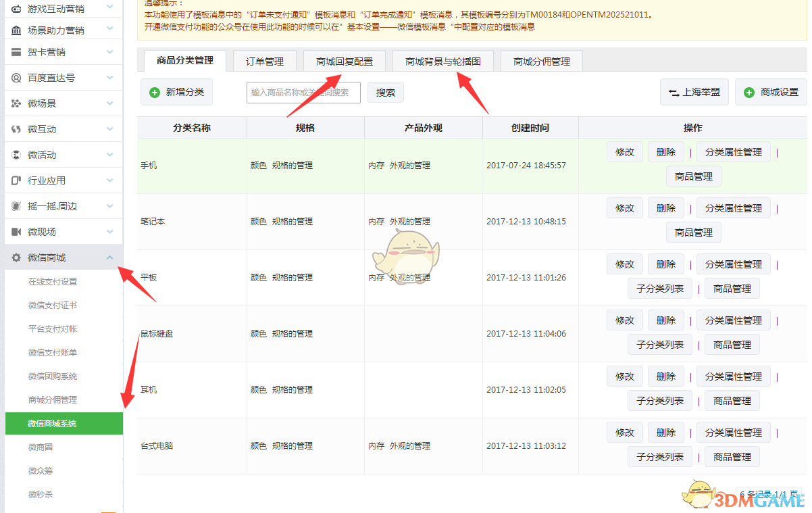Viewport: 812px width, 513px height.
Task: Open the 商城背景与轮播图 tab
Action: click(442, 60)
